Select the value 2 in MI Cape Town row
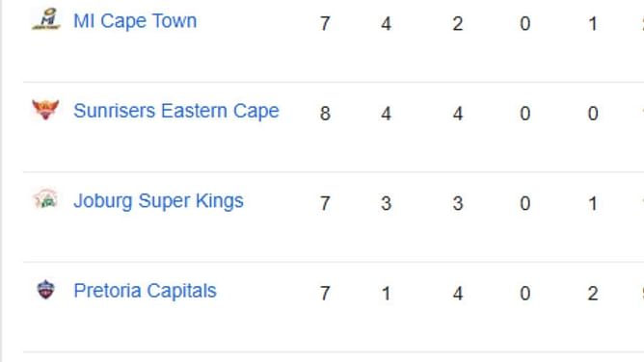 pos(458,24)
